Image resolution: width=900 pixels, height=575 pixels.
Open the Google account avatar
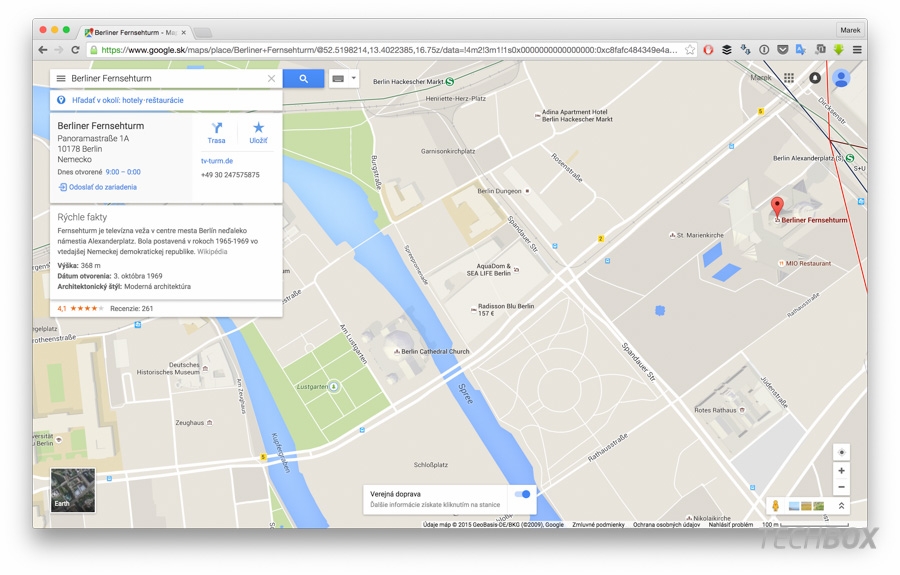(841, 77)
